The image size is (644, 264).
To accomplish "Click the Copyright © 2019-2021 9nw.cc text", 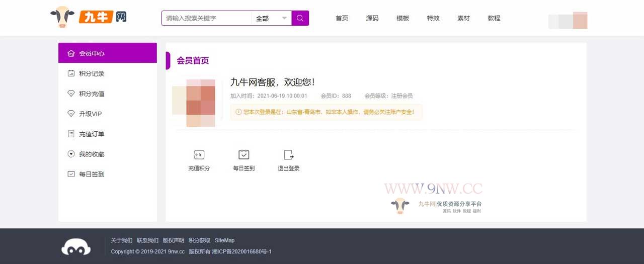I will pyautogui.click(x=148, y=251).
